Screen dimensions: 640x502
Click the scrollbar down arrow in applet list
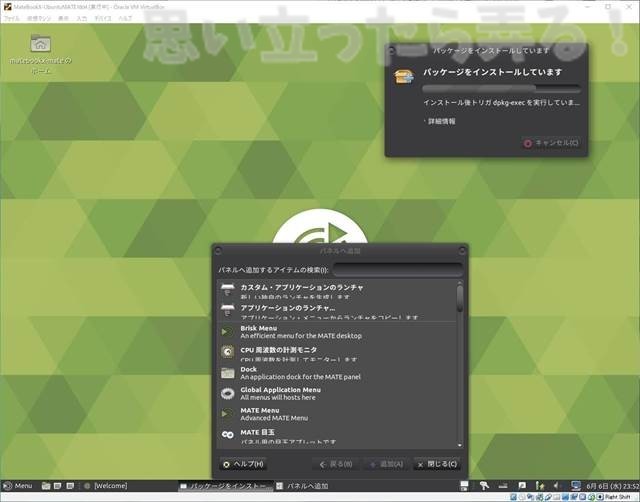point(460,445)
